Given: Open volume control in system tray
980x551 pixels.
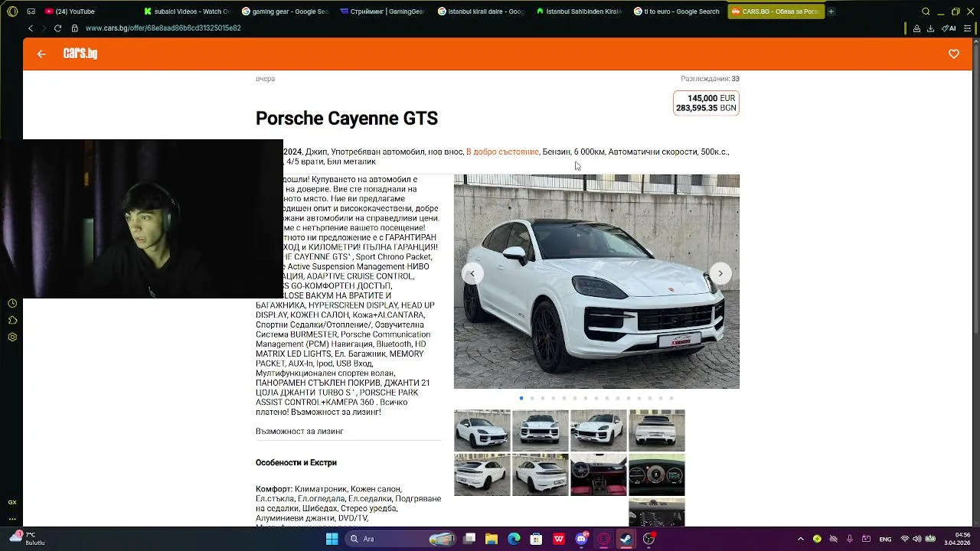Looking at the screenshot, I should coord(917,540).
